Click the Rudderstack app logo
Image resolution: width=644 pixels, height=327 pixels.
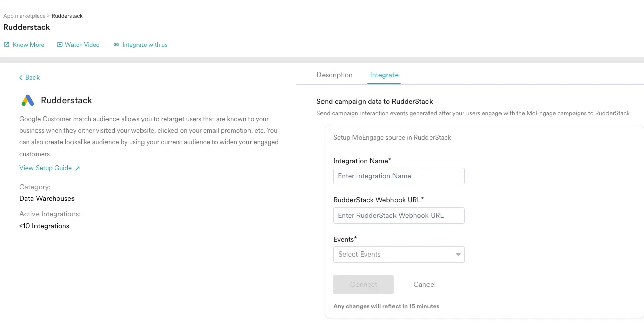(x=28, y=100)
